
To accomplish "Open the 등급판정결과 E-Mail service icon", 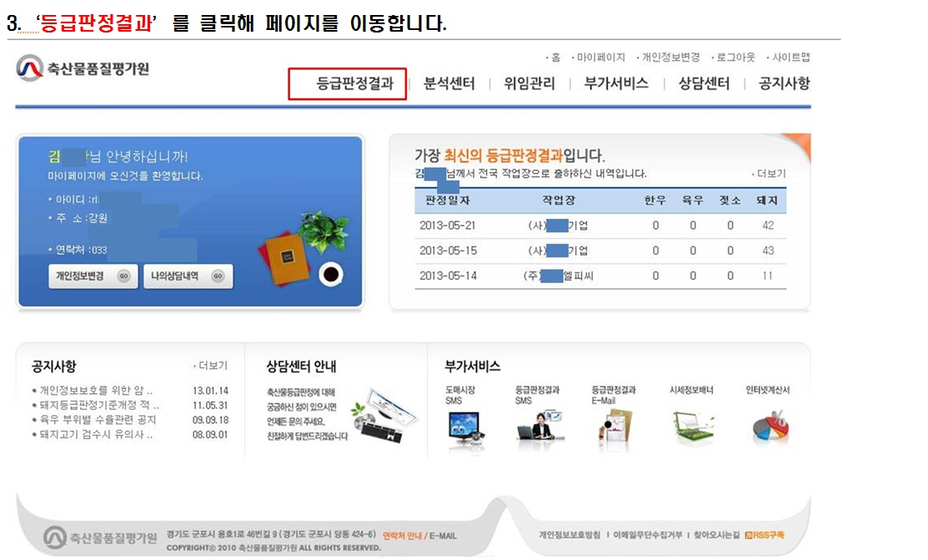I will (x=613, y=425).
